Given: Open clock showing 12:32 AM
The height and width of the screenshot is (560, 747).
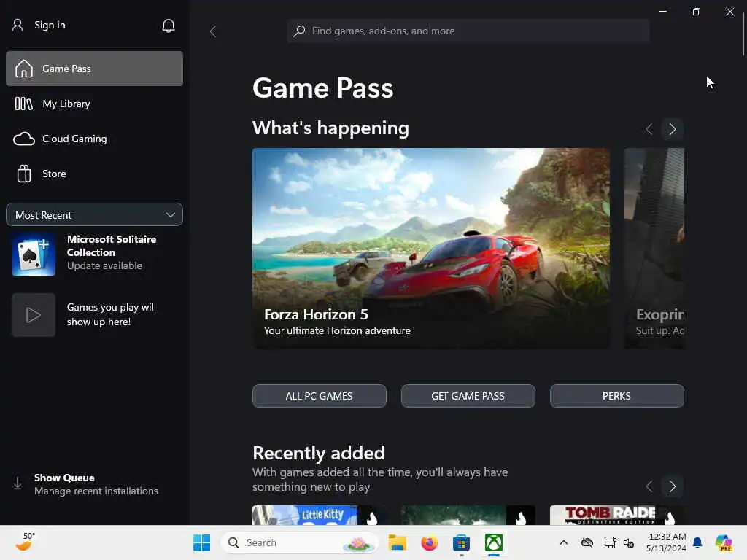Looking at the screenshot, I should tap(667, 542).
